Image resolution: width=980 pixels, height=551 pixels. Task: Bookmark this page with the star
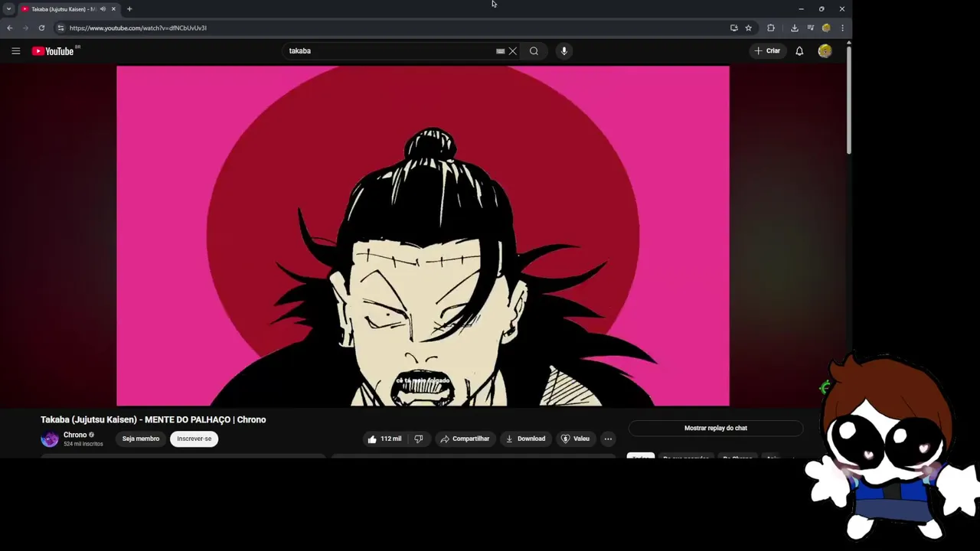click(x=748, y=28)
